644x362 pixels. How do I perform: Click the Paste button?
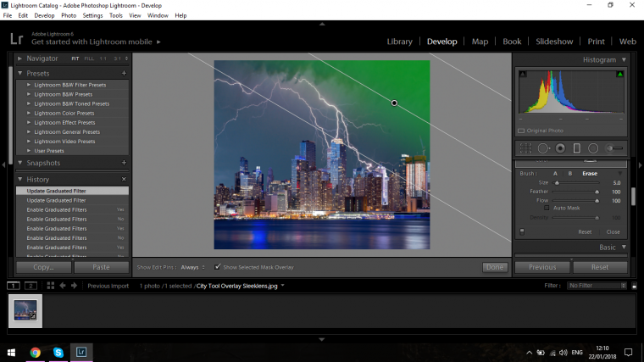(101, 267)
